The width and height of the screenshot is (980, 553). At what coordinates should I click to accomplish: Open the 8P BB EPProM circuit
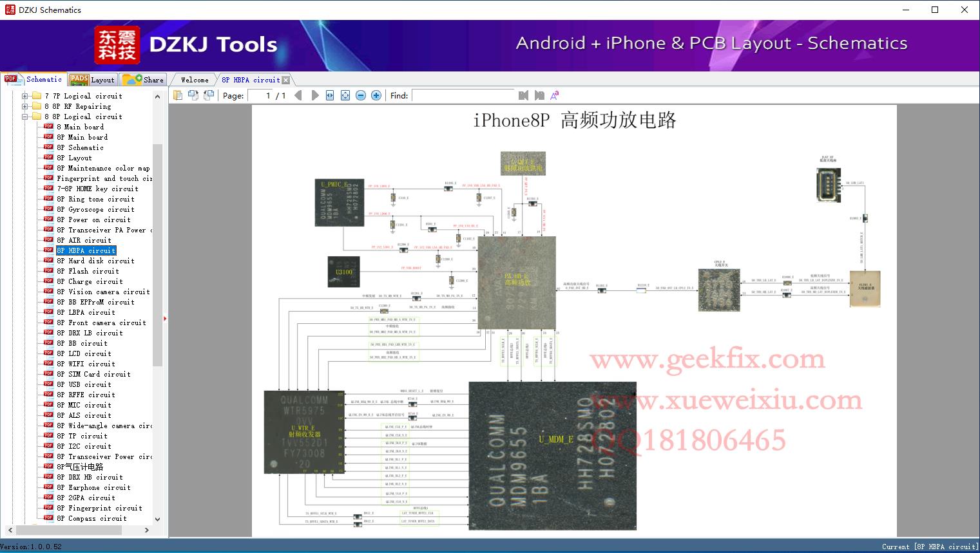pyautogui.click(x=95, y=302)
